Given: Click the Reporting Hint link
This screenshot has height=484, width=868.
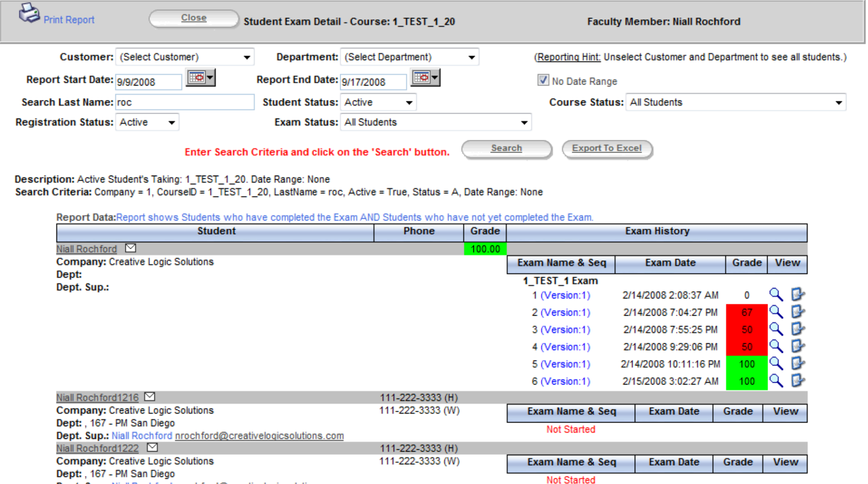Looking at the screenshot, I should [569, 57].
